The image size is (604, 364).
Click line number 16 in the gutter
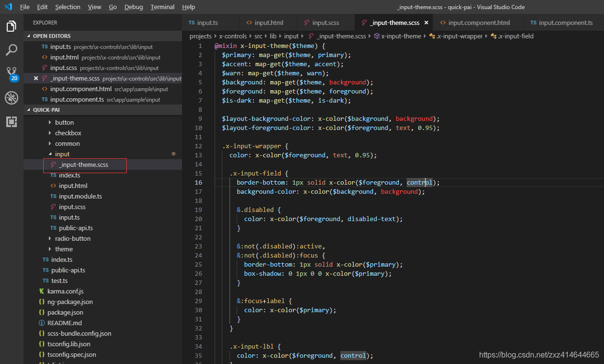click(x=199, y=183)
